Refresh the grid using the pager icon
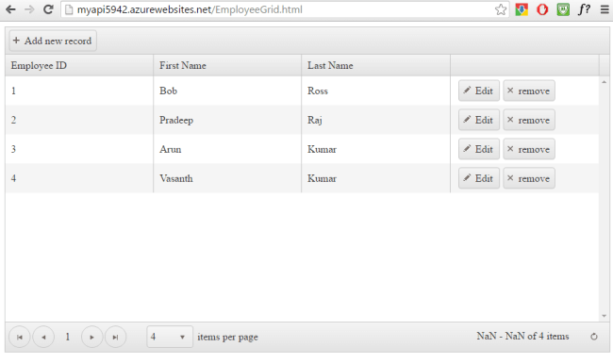Viewport: 613px width, 364px height. tap(594, 337)
